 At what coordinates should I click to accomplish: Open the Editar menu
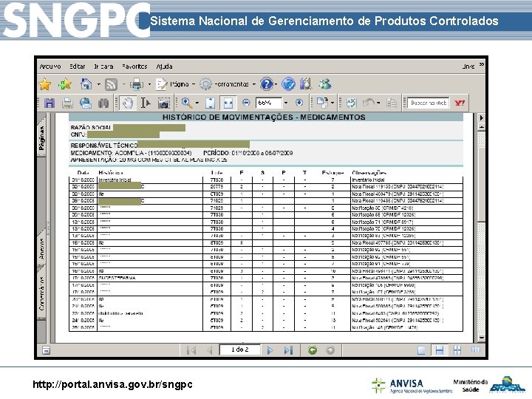[x=78, y=66]
